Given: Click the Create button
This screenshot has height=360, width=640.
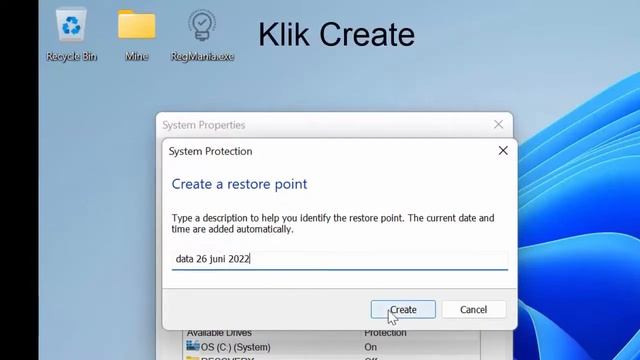Looking at the screenshot, I should [x=403, y=309].
